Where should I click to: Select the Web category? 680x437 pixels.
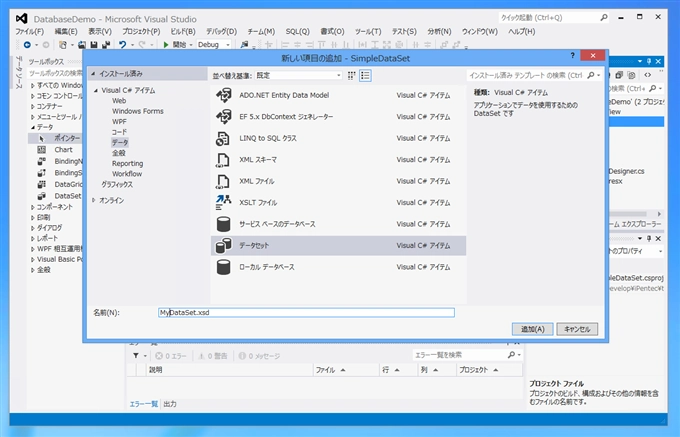(x=119, y=101)
